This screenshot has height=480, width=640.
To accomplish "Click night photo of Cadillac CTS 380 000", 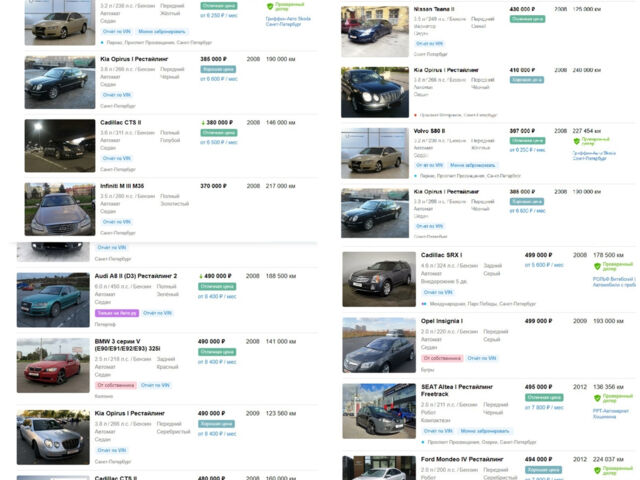I will coord(60,146).
